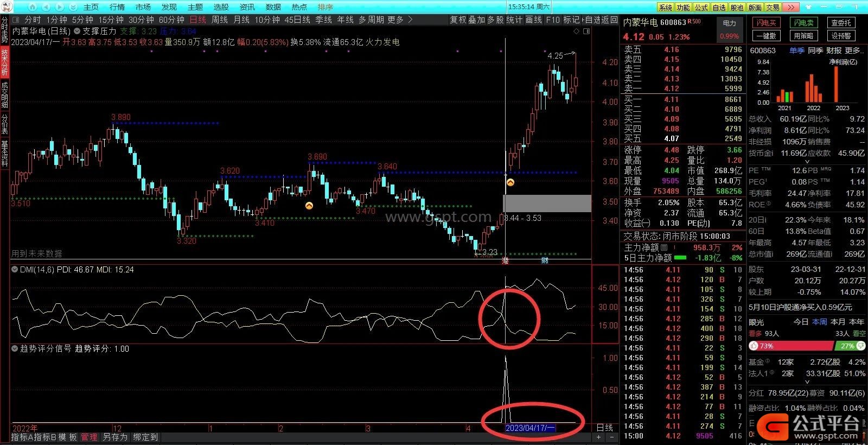This screenshot has width=868, height=445.
Task: Click the 涨 marker below the chart
Action: (x=506, y=261)
